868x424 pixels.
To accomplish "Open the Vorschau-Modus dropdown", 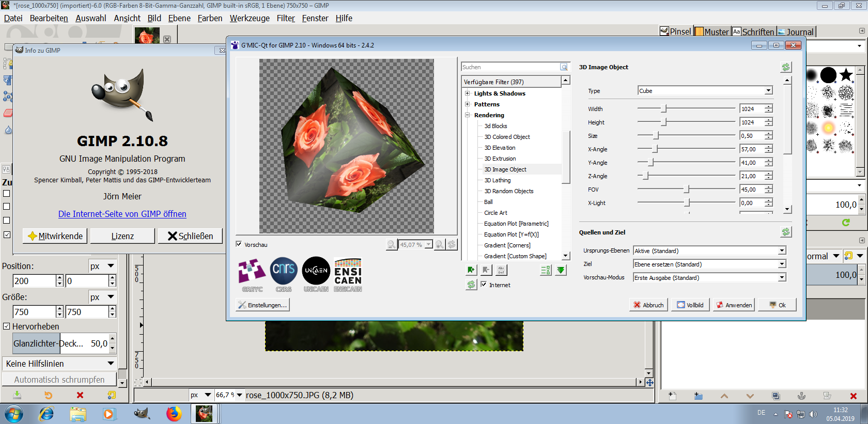I will tap(709, 278).
